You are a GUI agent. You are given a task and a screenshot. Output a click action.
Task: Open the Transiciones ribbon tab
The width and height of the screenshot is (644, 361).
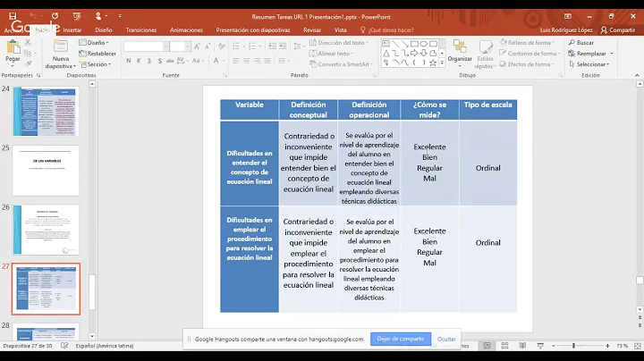[141, 30]
